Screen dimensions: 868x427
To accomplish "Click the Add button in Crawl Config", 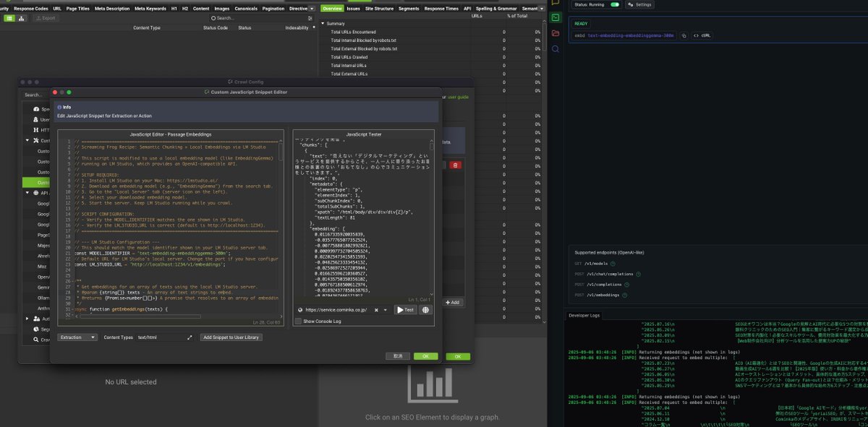I will pyautogui.click(x=453, y=302).
